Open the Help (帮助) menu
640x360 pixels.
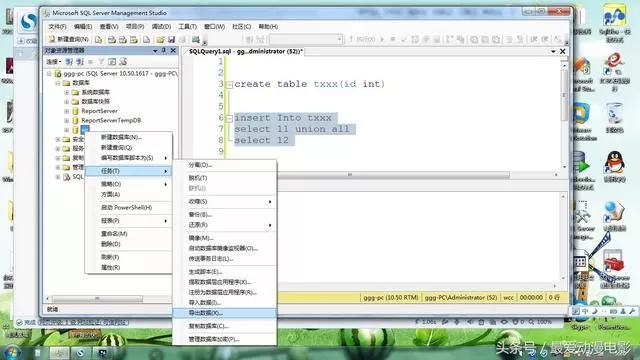tap(268, 27)
